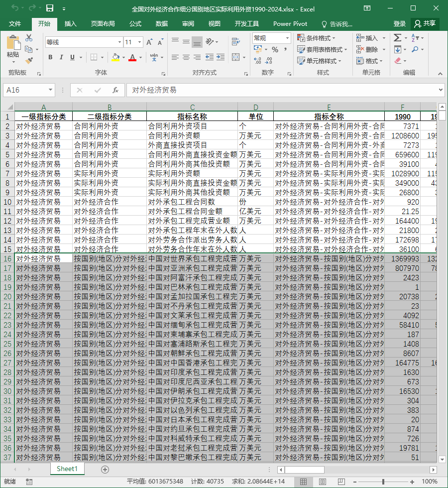Screen dimensions: 448x488
Task: Click the Cut scissors icon
Action: (29, 38)
